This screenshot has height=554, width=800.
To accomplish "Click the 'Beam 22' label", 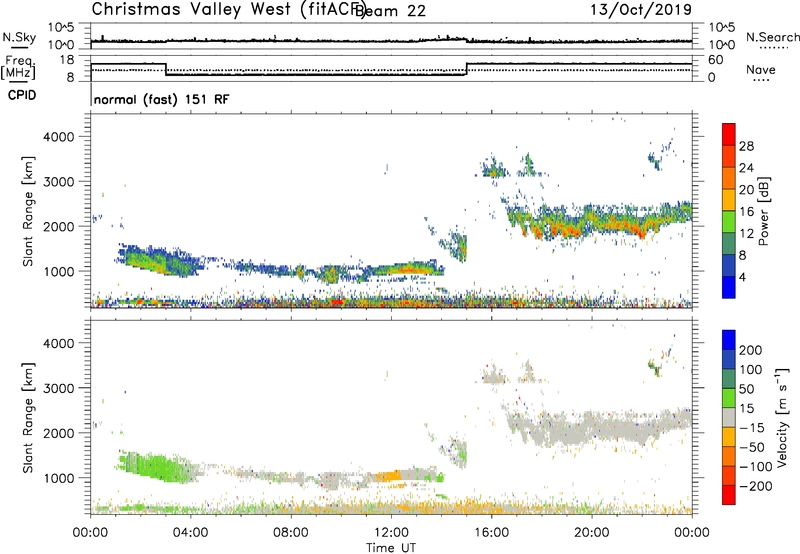I will pyautogui.click(x=390, y=11).
